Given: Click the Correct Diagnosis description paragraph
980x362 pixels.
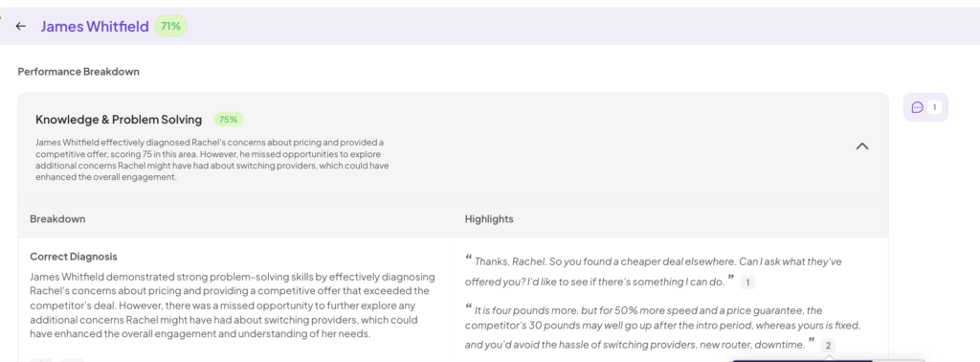Looking at the screenshot, I should click(x=233, y=305).
